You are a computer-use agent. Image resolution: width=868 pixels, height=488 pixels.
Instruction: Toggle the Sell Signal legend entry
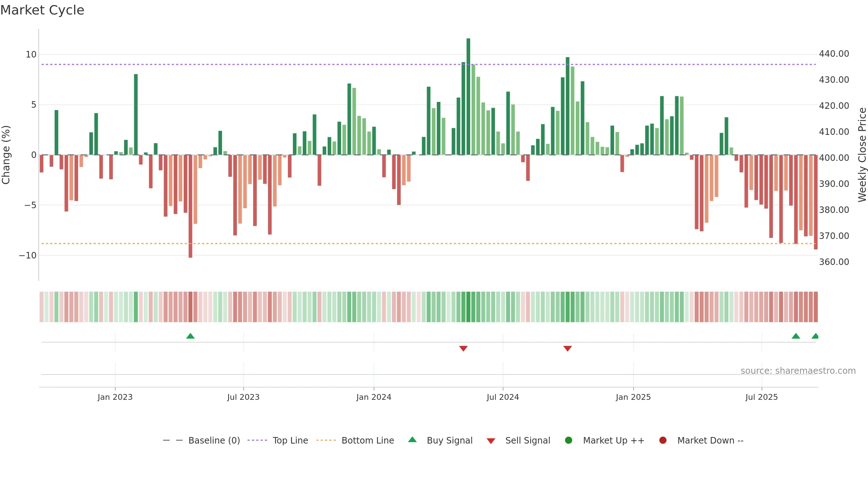click(518, 440)
